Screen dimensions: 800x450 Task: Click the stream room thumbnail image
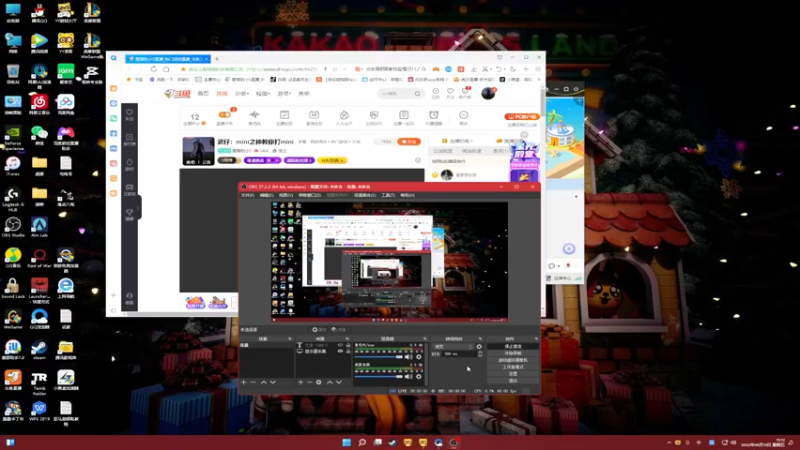(198, 151)
